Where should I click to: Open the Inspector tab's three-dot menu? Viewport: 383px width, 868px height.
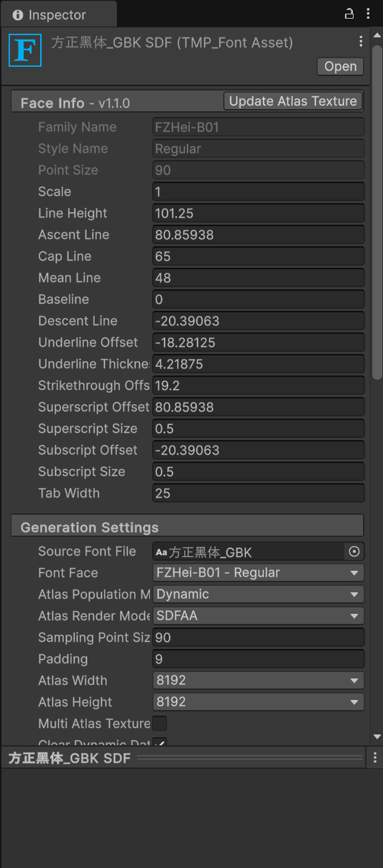369,14
